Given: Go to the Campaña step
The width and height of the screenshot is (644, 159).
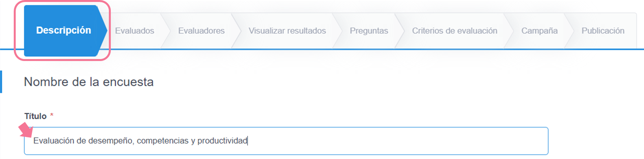Looking at the screenshot, I should coord(539,31).
